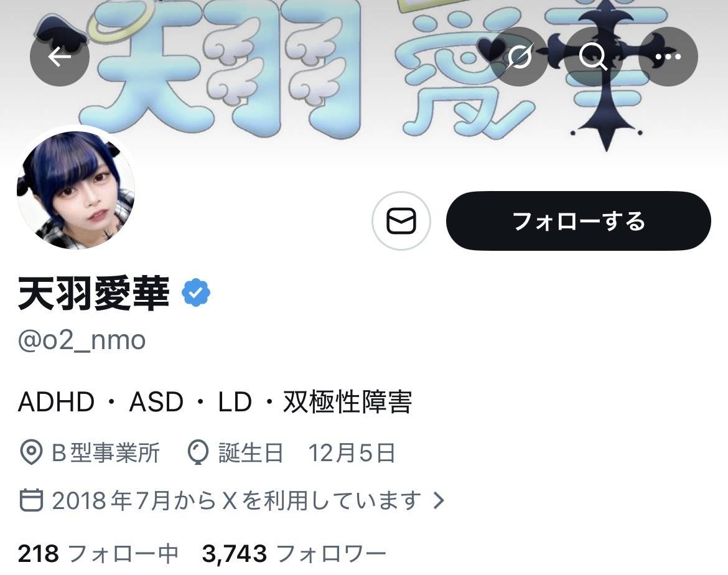Open the three-dot more options menu
The width and height of the screenshot is (728, 575).
(668, 57)
